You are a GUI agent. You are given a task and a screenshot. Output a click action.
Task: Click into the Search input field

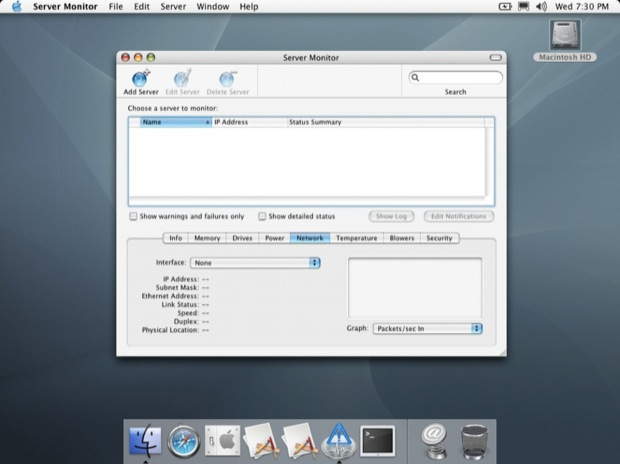[455, 78]
